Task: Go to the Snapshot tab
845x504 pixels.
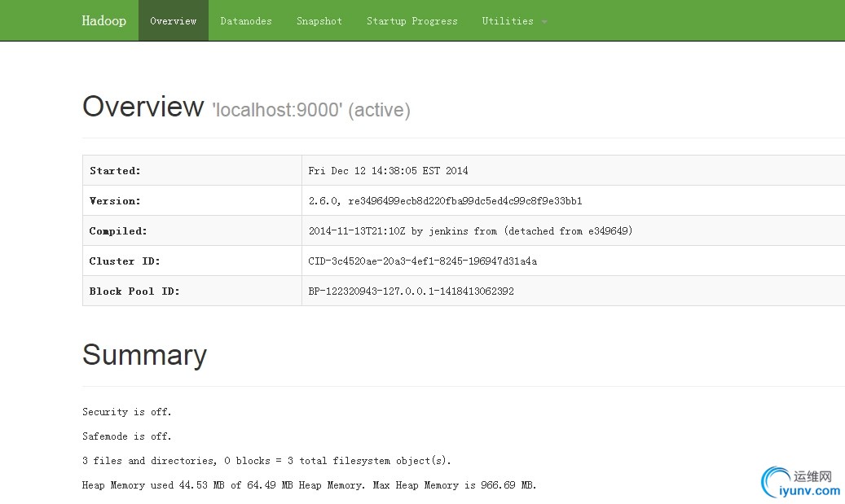Action: (319, 20)
